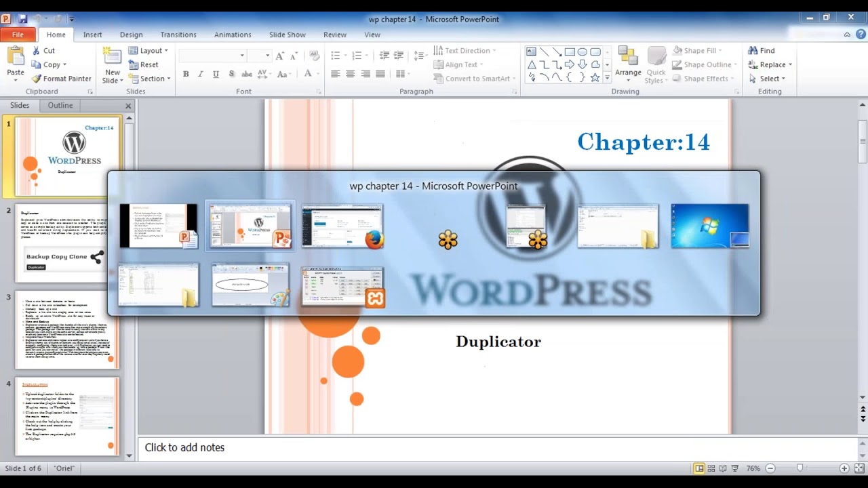Click the Find binoculars icon

coord(753,50)
